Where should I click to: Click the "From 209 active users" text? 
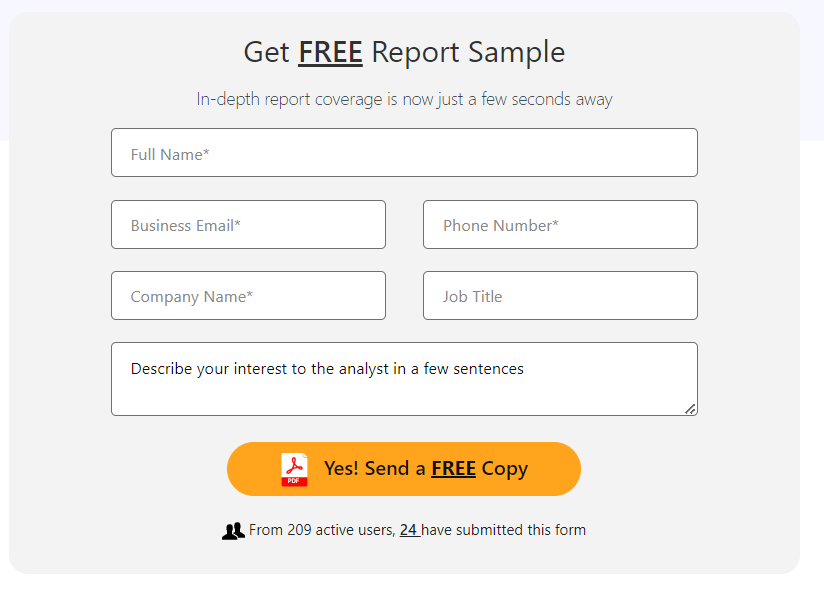(x=321, y=530)
